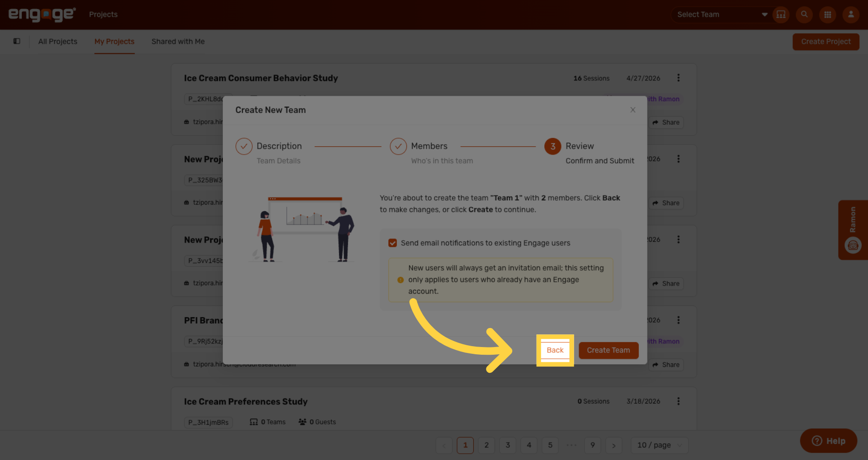Viewport: 868px width, 460px height.
Task: Go to previous page arrow
Action: click(x=444, y=446)
